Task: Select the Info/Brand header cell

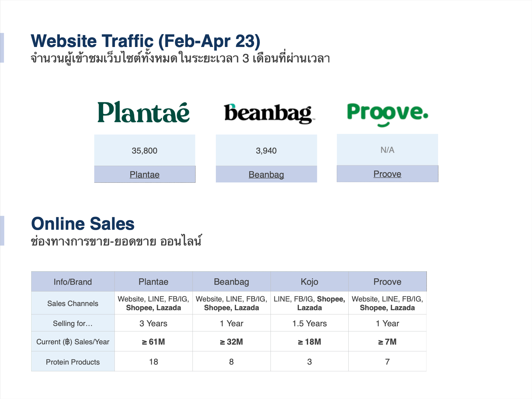Action: coord(73,282)
